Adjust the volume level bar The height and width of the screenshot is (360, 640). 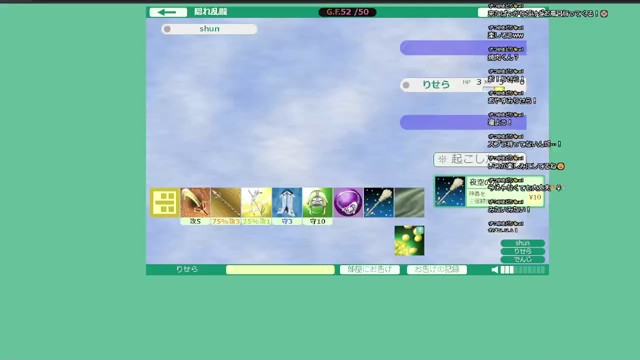click(x=522, y=270)
